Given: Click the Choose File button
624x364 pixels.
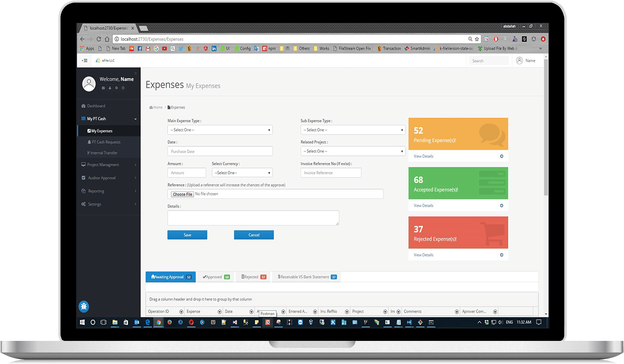Looking at the screenshot, I should (x=182, y=194).
